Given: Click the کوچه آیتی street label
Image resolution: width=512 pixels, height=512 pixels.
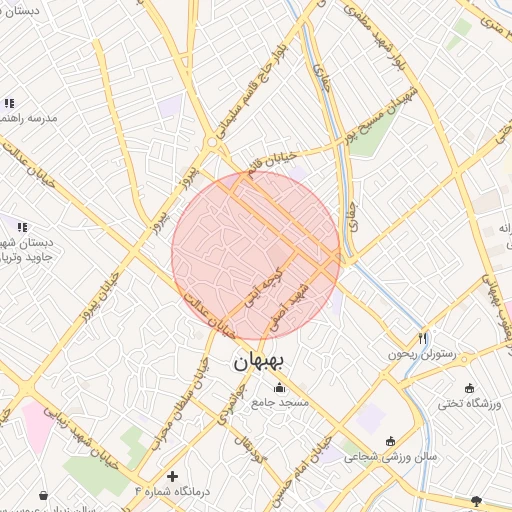Looking at the screenshot, I should (264, 287).
